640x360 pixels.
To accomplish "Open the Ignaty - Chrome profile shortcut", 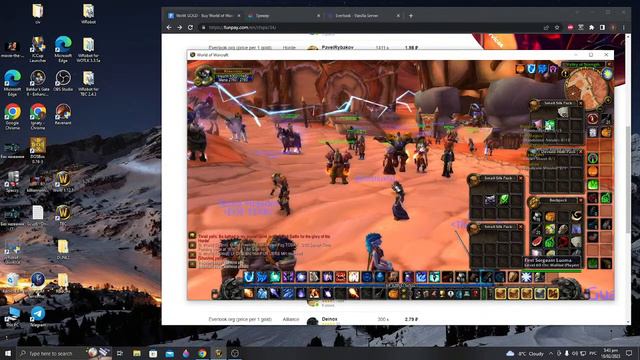I will click(38, 116).
